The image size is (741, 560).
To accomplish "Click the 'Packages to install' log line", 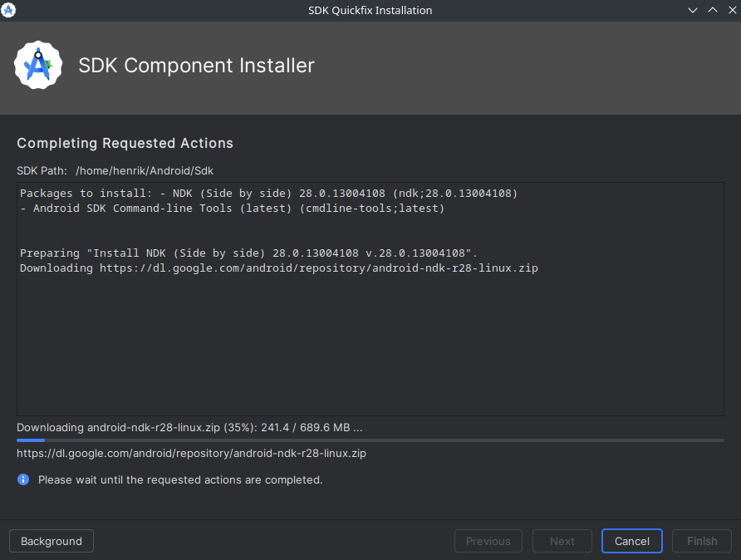I will pos(268,194).
